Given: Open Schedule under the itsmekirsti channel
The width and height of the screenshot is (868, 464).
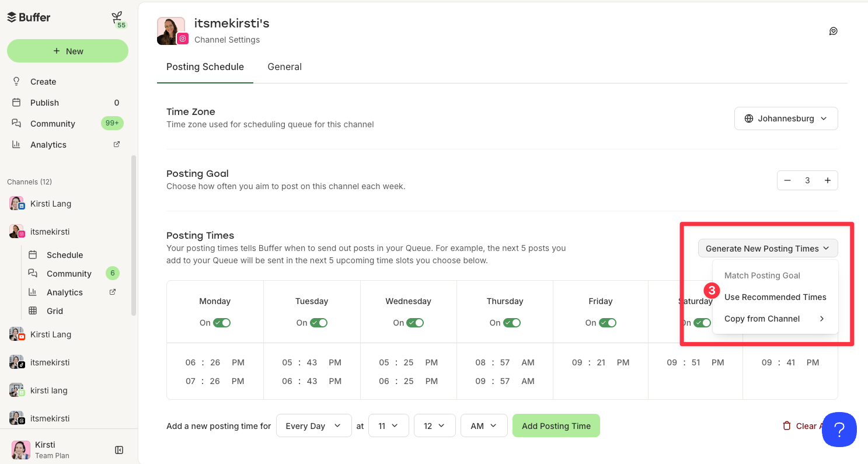Looking at the screenshot, I should pyautogui.click(x=65, y=254).
